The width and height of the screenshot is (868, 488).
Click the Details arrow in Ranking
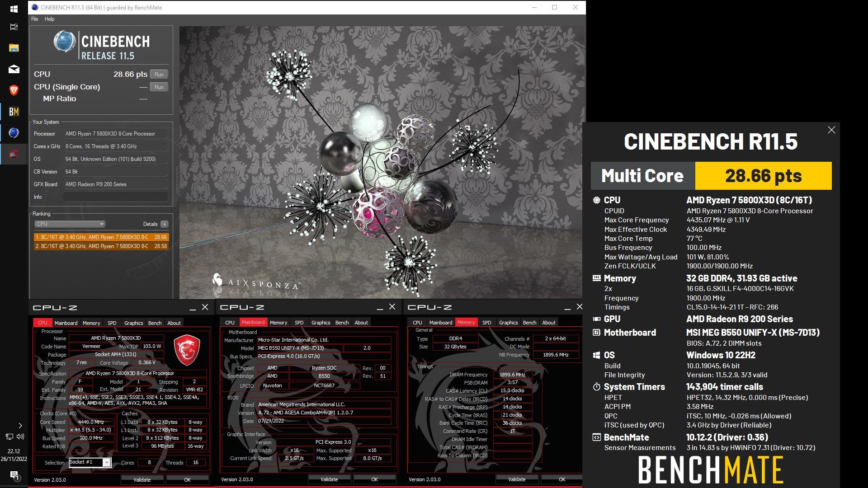pyautogui.click(x=165, y=224)
